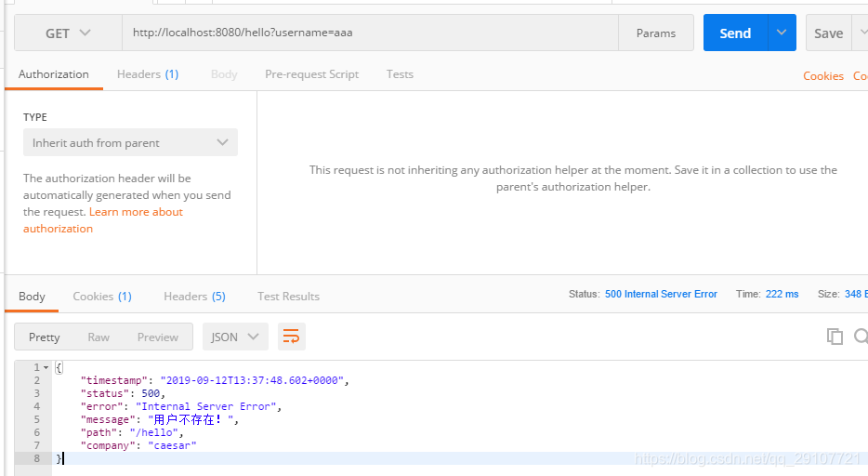Select the Preview response view

click(158, 337)
